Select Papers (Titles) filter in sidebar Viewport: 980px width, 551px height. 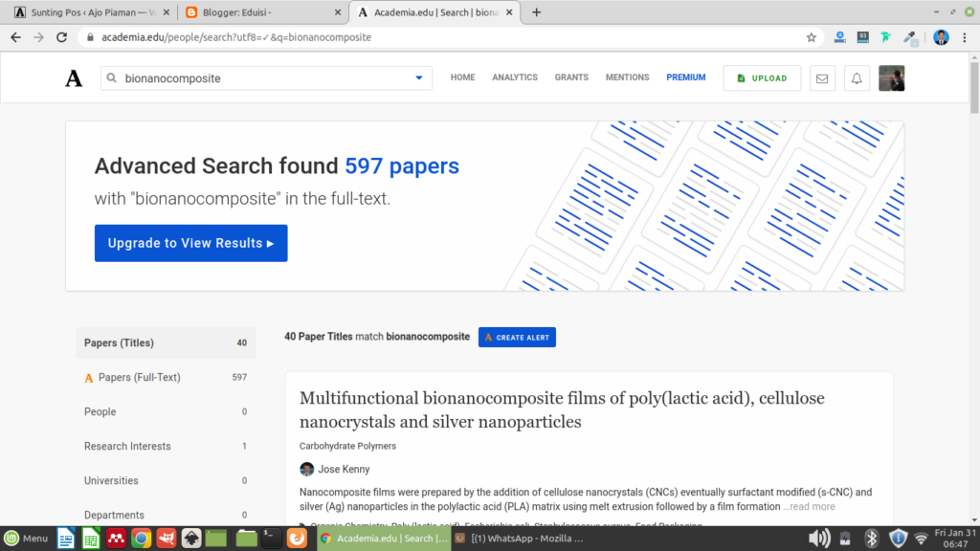(x=166, y=343)
